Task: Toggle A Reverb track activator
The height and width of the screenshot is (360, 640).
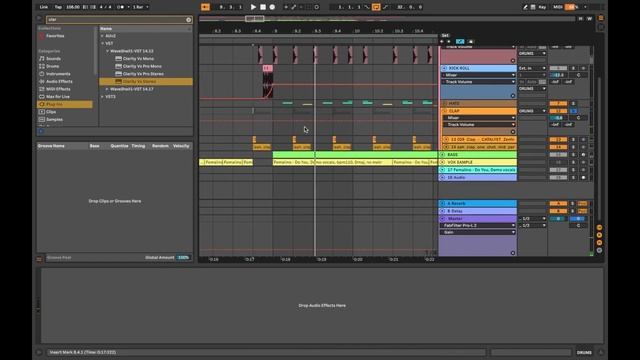Action: coord(558,203)
